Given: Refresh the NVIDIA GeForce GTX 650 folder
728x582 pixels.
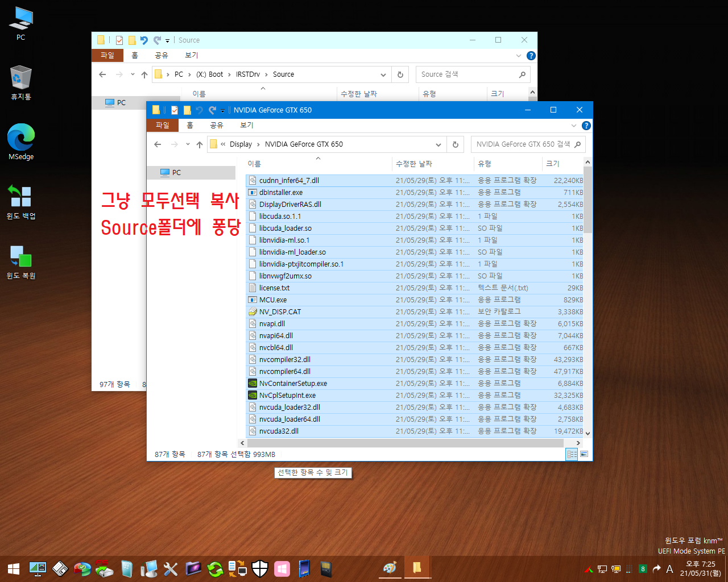Looking at the screenshot, I should pos(456,144).
